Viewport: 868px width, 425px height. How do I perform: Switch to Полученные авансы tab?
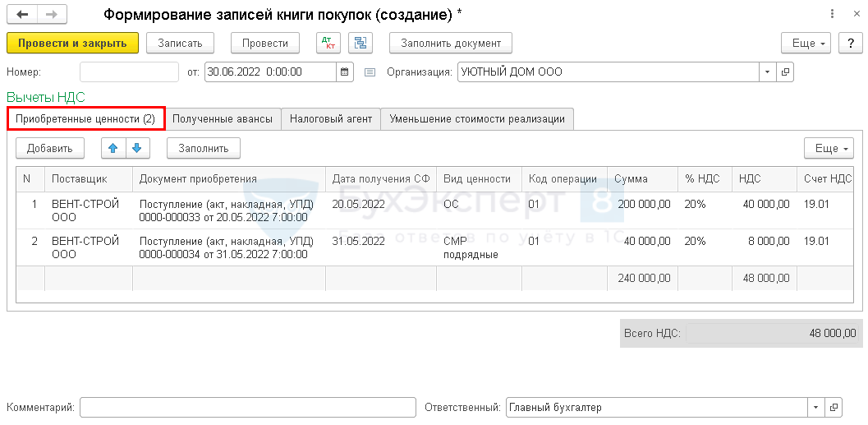click(223, 118)
